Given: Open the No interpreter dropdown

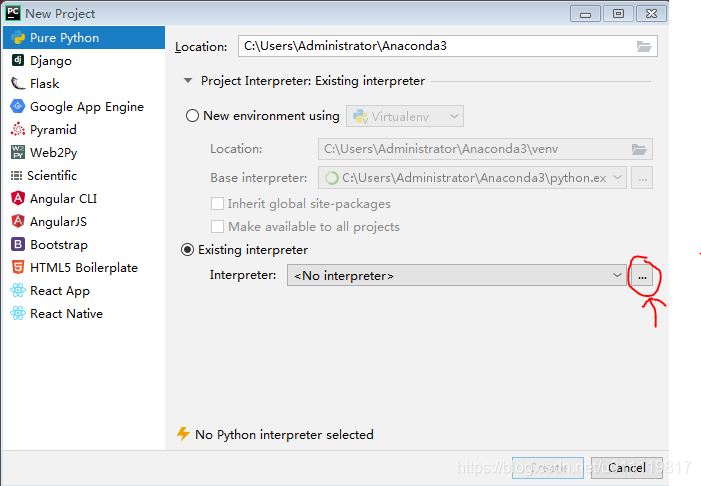Looking at the screenshot, I should (456, 275).
